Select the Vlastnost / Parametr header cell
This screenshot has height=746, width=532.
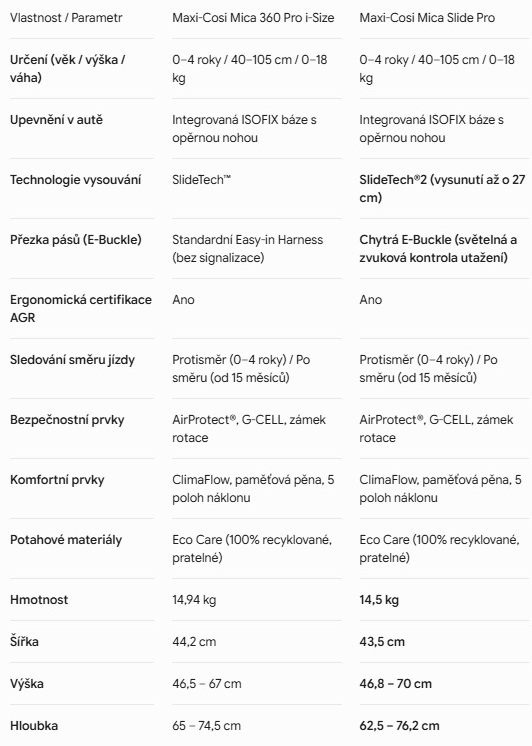[x=66, y=18]
